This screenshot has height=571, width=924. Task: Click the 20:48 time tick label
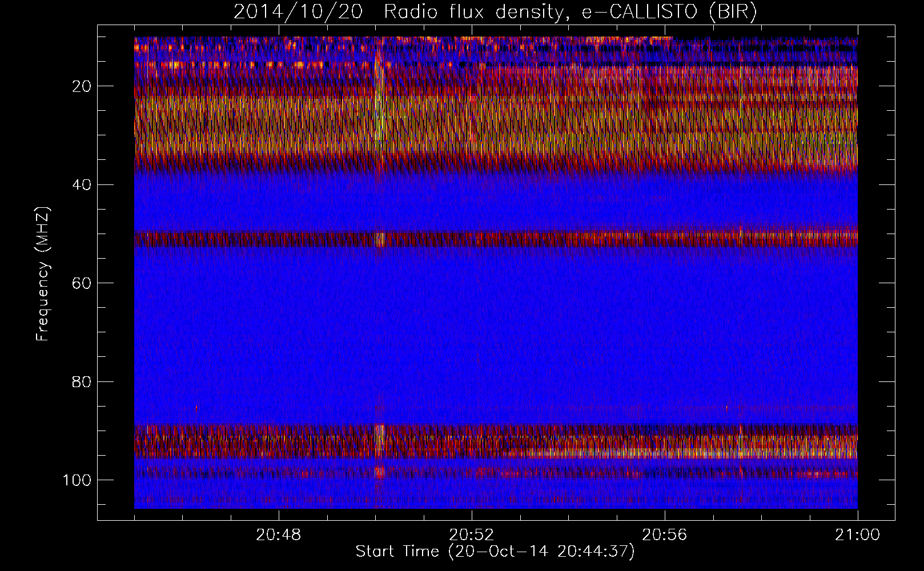[278, 535]
